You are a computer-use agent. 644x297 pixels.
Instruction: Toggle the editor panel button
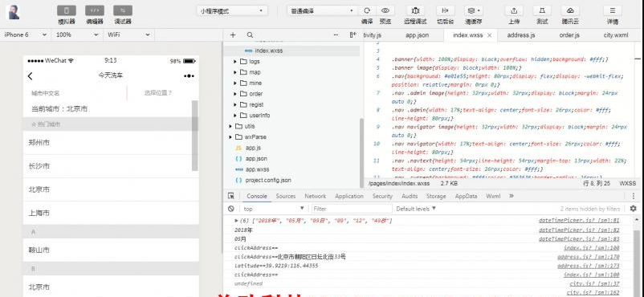(95, 10)
